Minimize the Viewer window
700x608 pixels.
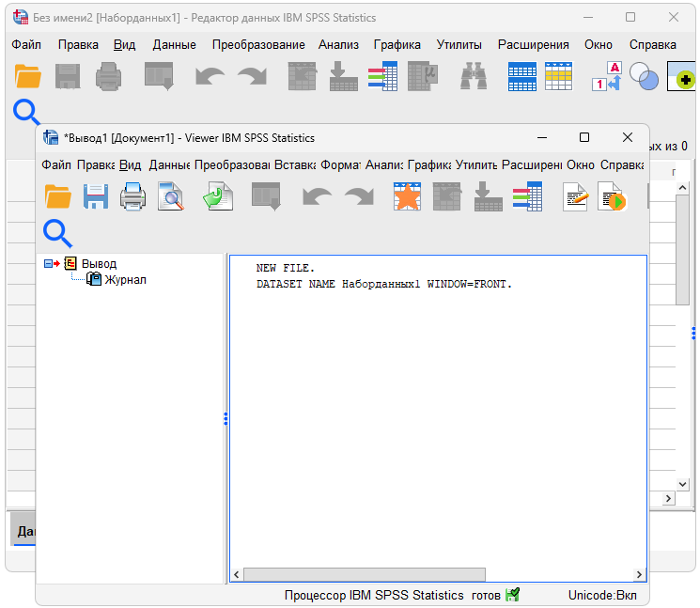542,137
